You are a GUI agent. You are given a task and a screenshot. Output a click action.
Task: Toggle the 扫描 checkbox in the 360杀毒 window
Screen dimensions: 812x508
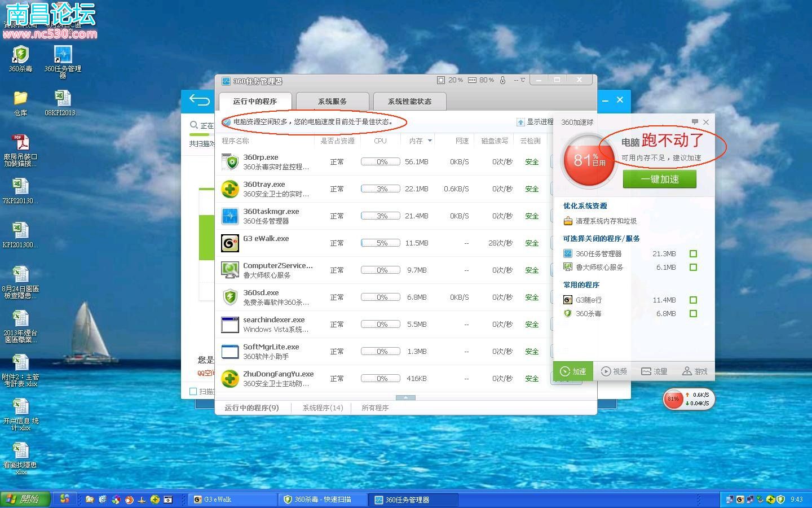point(193,391)
